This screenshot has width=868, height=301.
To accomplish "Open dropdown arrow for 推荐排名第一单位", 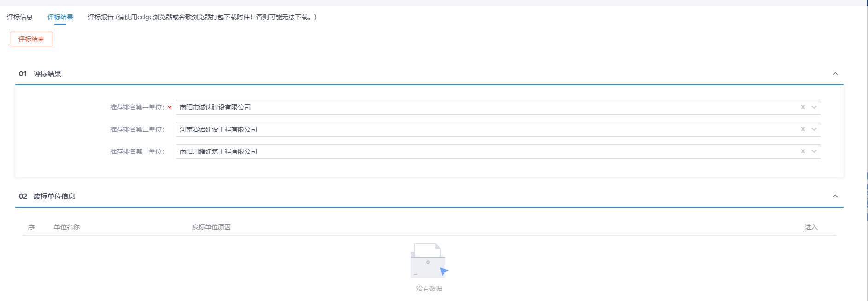I will click(x=814, y=107).
